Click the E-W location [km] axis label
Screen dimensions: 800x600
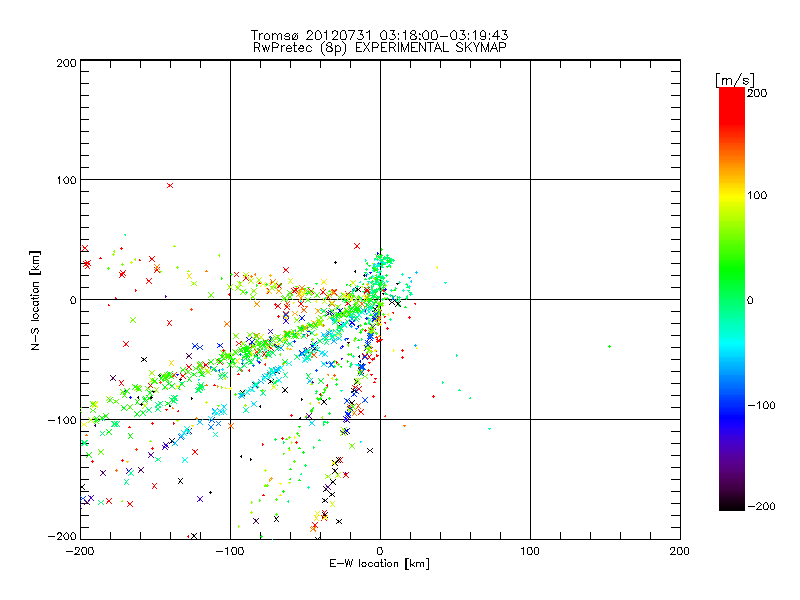tap(380, 564)
